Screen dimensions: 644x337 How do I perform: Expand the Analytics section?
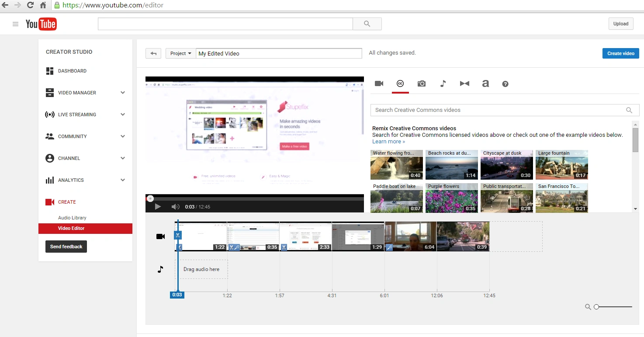tap(123, 180)
